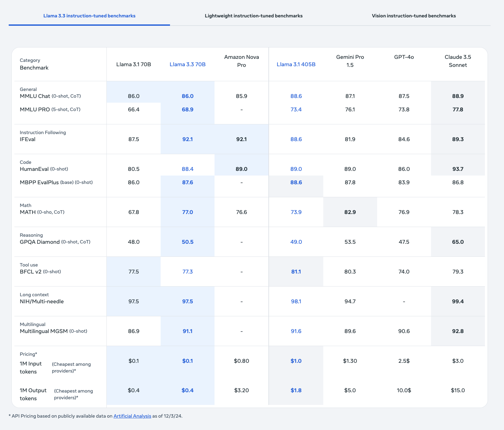
Task: Click the 1M Output tokens label
Action: click(33, 394)
